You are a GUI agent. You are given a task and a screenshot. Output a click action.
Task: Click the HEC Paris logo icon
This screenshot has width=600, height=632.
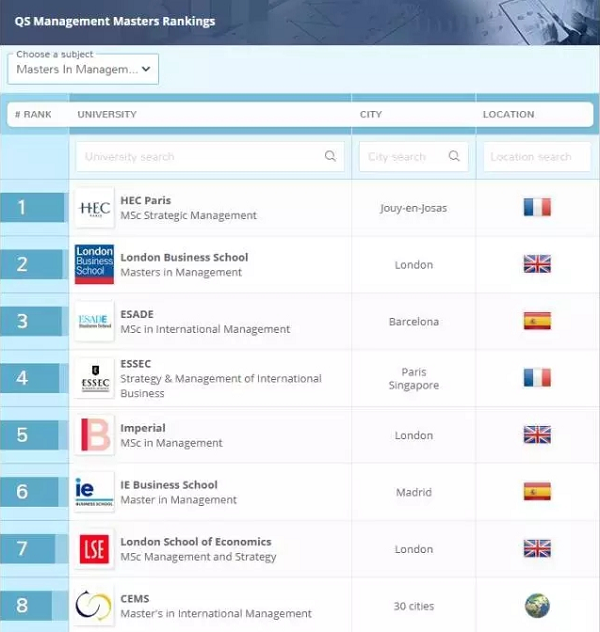coord(95,208)
